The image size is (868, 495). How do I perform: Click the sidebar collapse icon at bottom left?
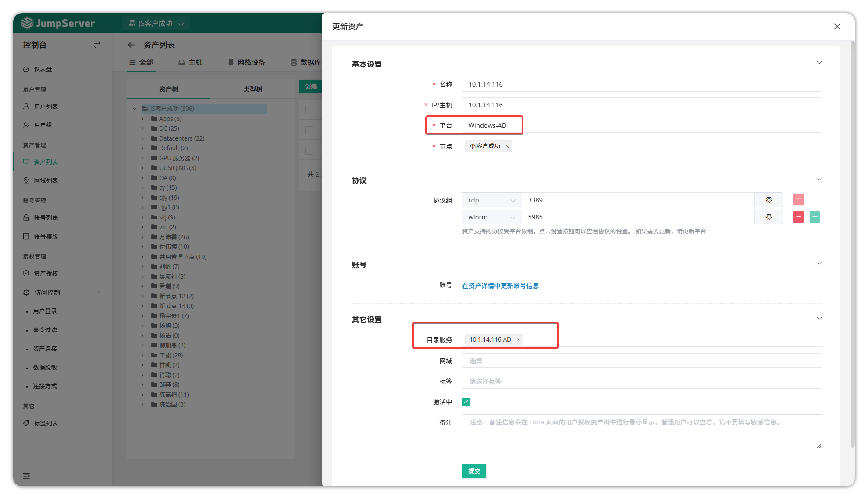[x=27, y=476]
